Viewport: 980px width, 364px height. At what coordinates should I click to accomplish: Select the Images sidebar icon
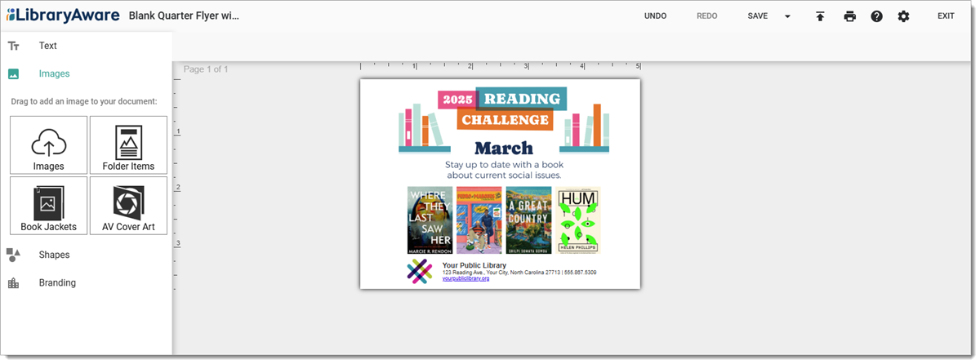tap(13, 73)
